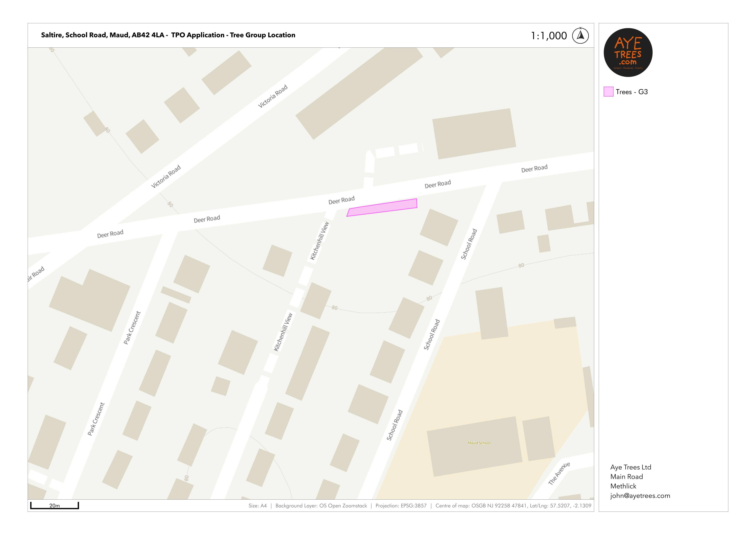Click 'The Avenue' street label
756x535 pixels.
pos(559,473)
